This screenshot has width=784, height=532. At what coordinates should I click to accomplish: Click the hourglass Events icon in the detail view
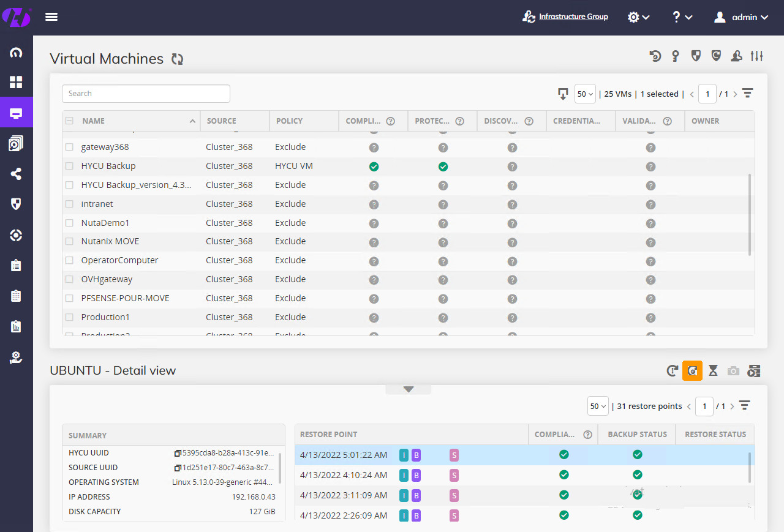pos(713,370)
